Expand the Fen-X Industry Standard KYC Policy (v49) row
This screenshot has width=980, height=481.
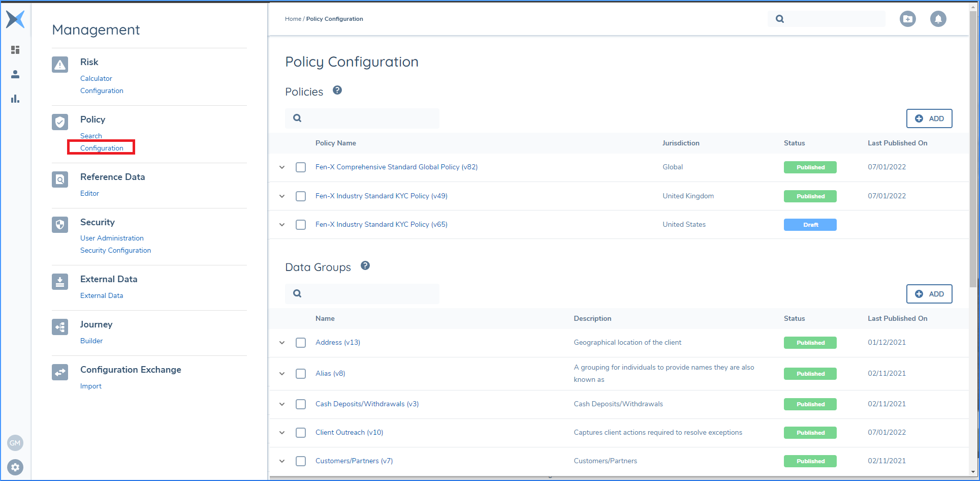[x=282, y=196]
